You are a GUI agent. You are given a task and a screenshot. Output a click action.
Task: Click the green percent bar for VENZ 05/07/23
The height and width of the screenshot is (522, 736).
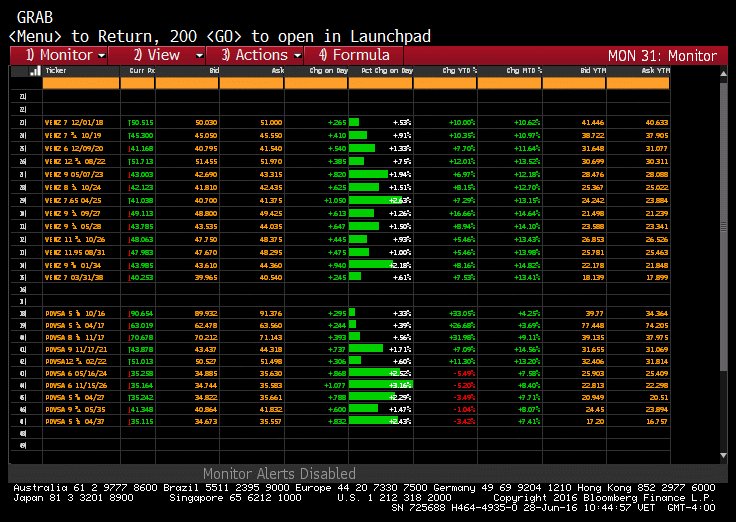[368, 174]
